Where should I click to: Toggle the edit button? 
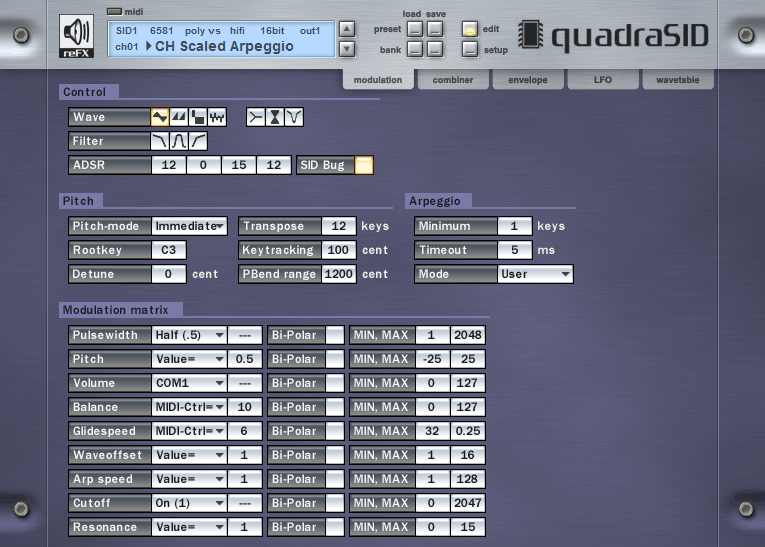(x=470, y=29)
